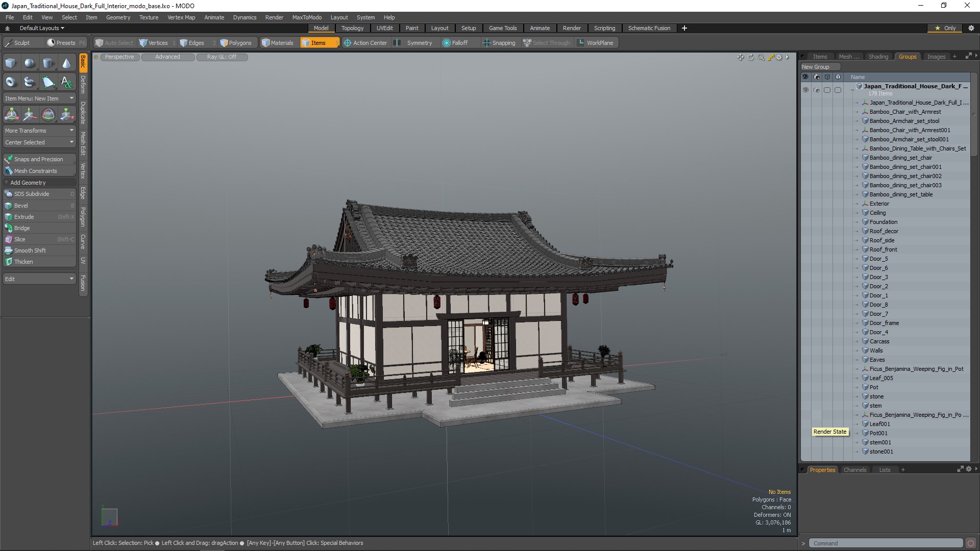The height and width of the screenshot is (551, 980).
Task: Select the Cone primitive tool
Action: coord(66,63)
